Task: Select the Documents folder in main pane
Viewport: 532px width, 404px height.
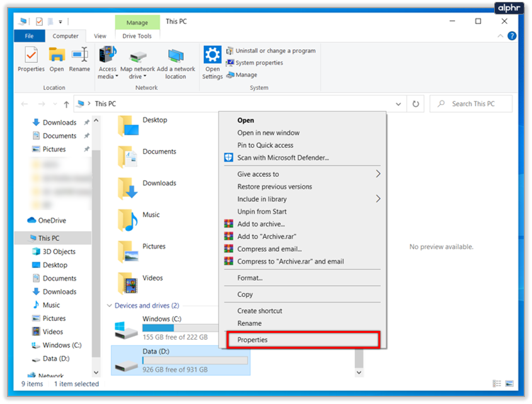Action: click(147, 157)
